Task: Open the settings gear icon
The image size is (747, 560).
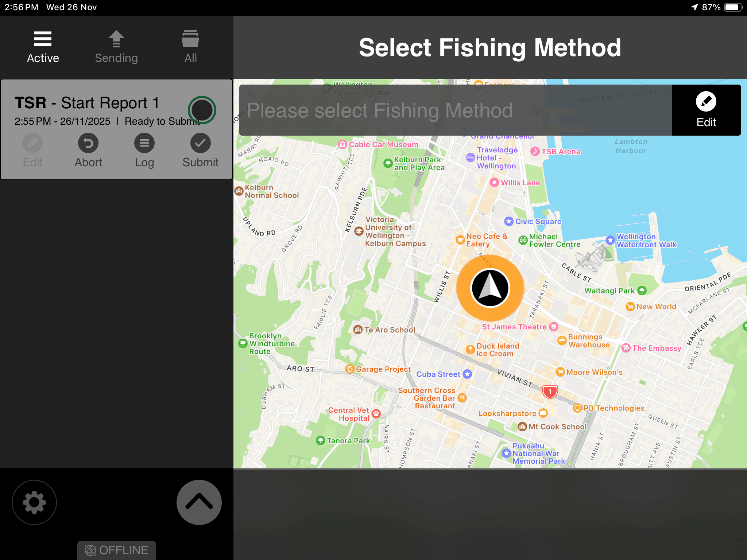Action: (34, 502)
